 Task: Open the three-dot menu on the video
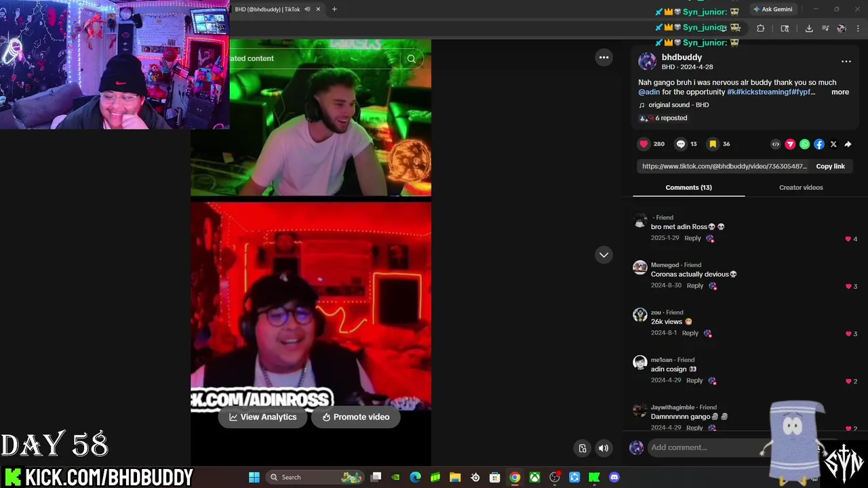coord(604,58)
